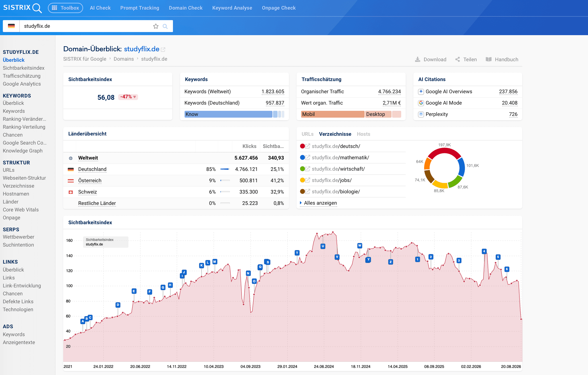Screen dimensions: 588x375
Task: Click event pin N on chart
Action: coord(248,273)
